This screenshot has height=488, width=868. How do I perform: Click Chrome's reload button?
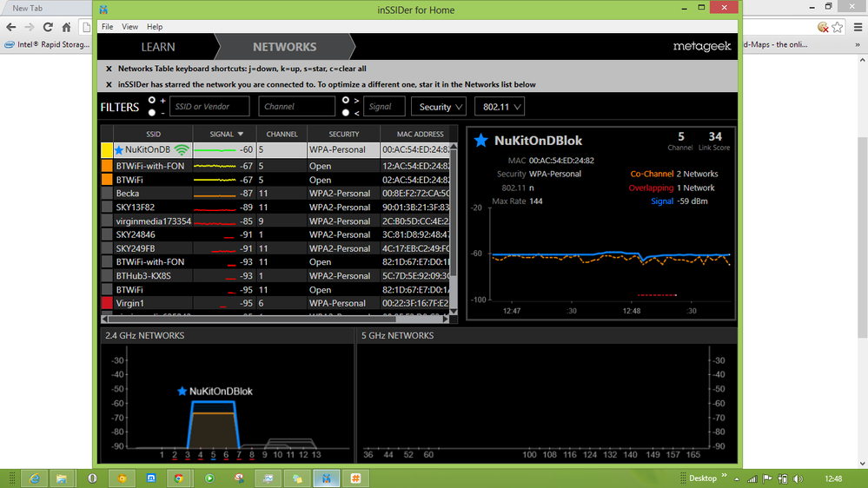coord(48,27)
